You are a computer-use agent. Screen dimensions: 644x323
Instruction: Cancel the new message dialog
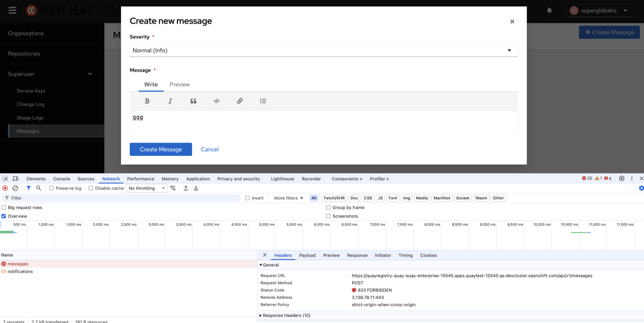[x=210, y=149]
